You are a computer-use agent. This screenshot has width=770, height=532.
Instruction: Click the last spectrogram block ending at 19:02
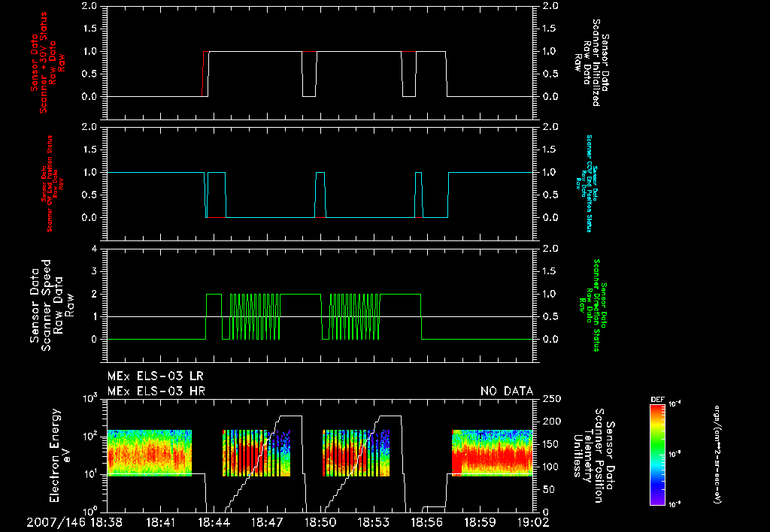(492, 453)
